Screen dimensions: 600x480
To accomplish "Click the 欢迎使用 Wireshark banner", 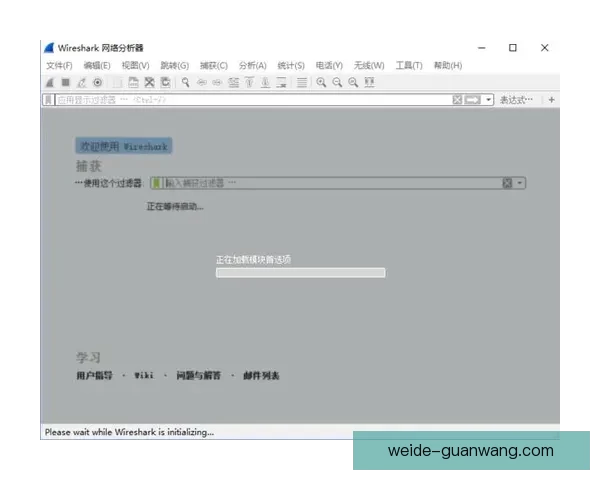I will (x=124, y=146).
